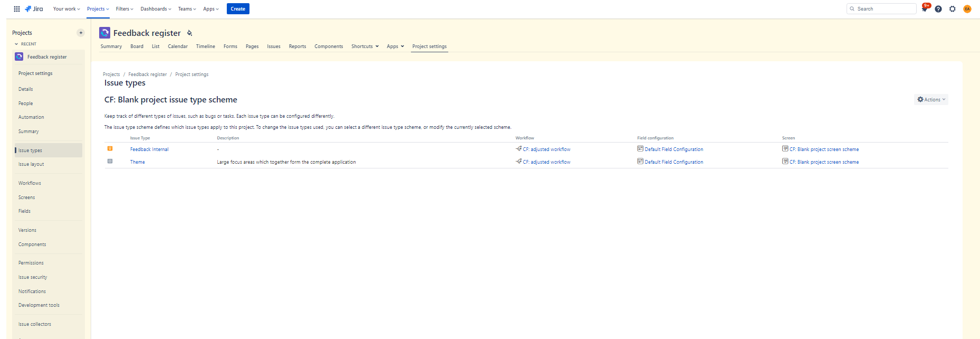Image resolution: width=980 pixels, height=339 pixels.
Task: Click the Feedback register project icon in the header
Action: [105, 33]
